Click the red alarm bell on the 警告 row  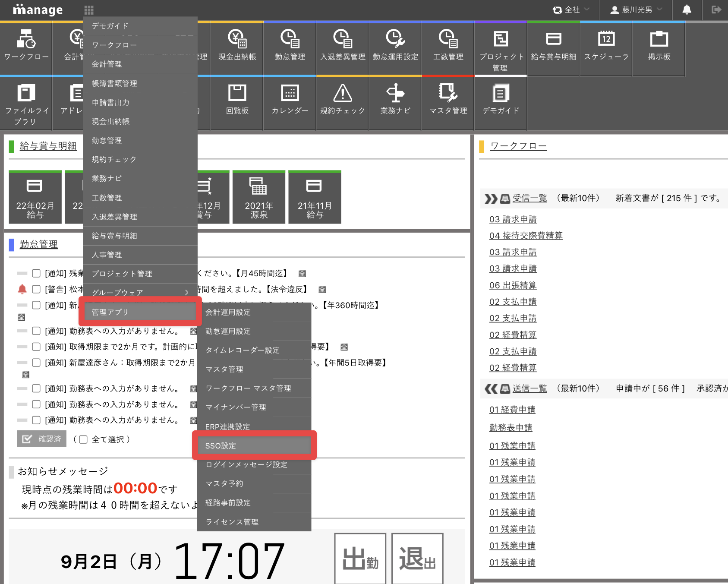(22, 289)
